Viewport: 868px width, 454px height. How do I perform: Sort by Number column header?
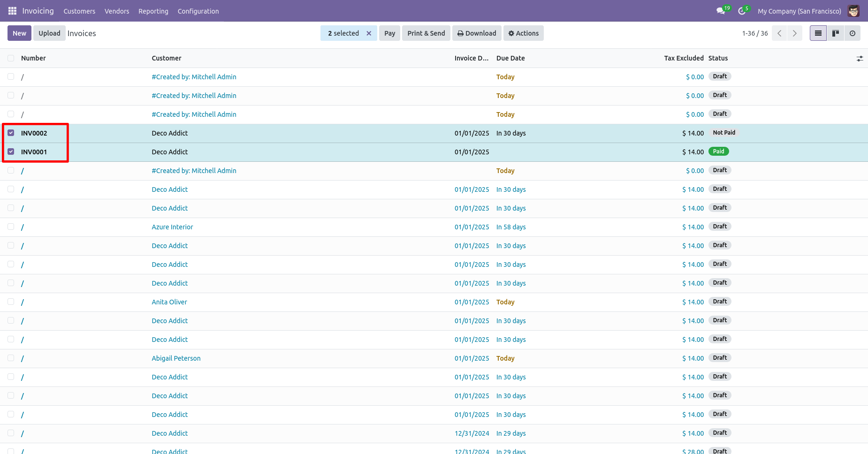(x=33, y=58)
